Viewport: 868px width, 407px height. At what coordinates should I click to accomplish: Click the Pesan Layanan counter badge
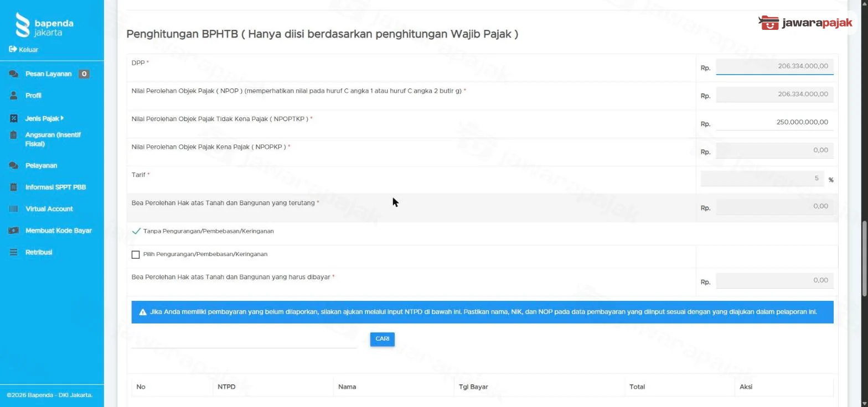click(x=84, y=74)
